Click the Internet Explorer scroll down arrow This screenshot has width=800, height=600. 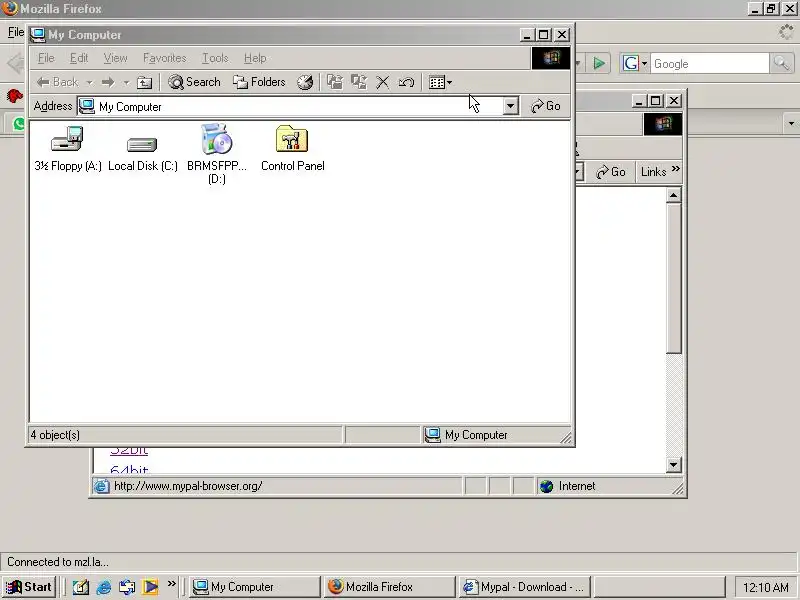point(673,465)
